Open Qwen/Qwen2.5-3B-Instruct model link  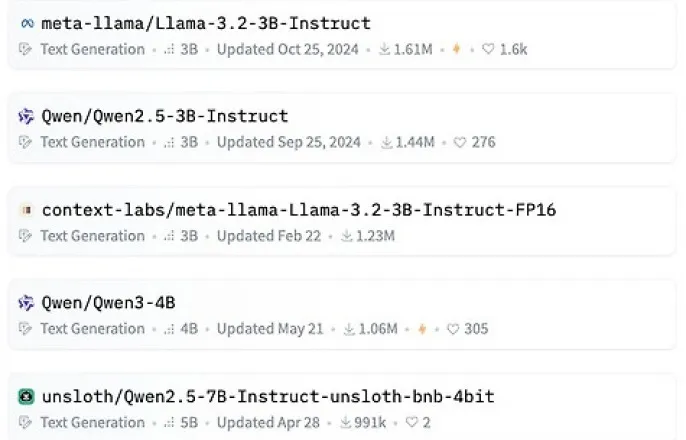tap(164, 116)
